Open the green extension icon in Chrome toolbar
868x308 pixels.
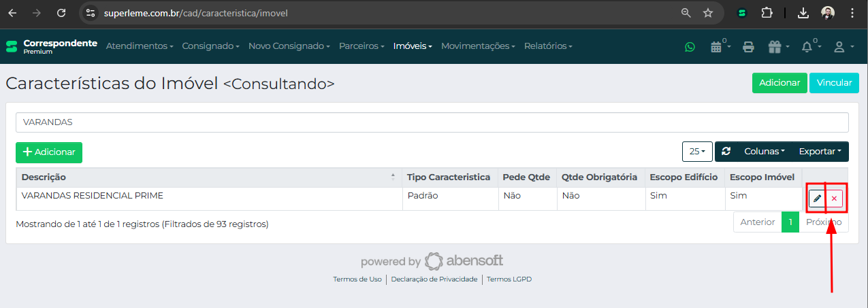[743, 13]
